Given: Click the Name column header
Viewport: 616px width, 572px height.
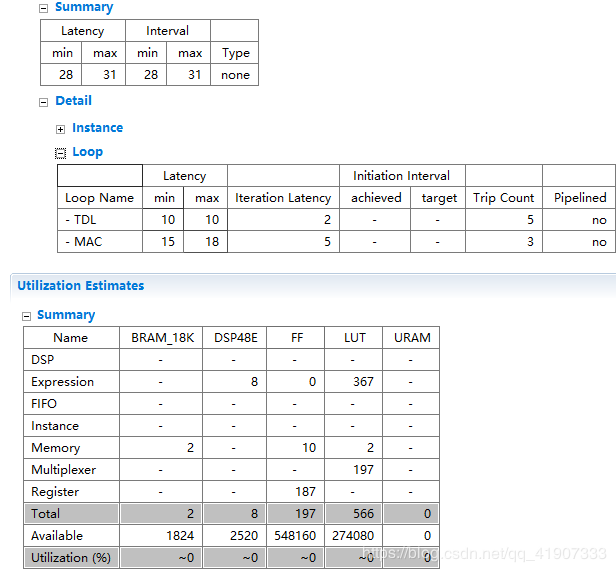Looking at the screenshot, I should [71, 337].
